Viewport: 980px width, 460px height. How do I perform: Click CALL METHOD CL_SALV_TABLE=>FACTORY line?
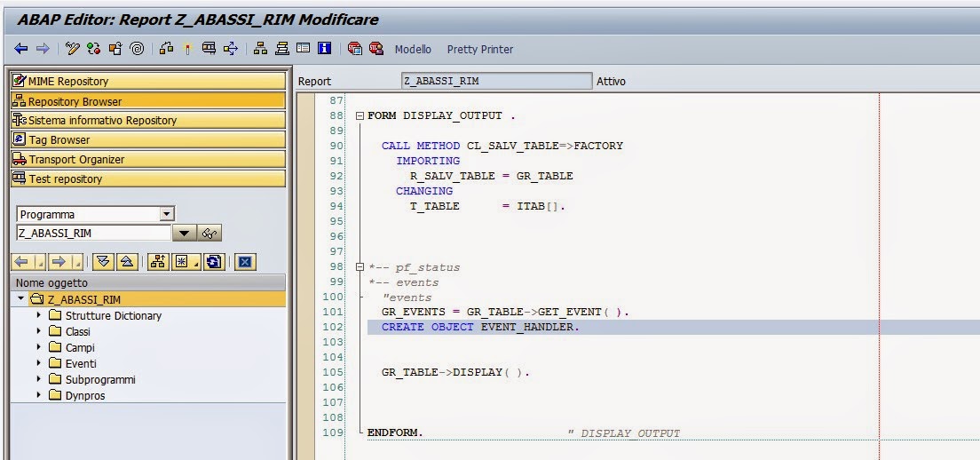point(502,146)
